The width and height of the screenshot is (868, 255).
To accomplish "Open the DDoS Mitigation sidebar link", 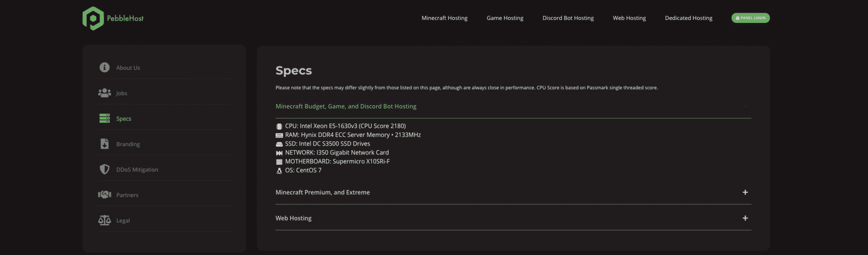I will point(137,170).
